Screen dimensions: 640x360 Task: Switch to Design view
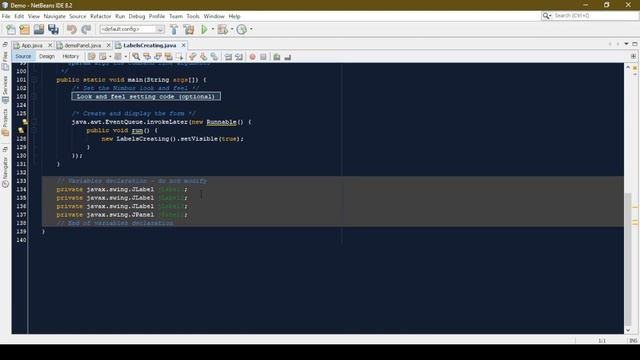pyautogui.click(x=47, y=56)
